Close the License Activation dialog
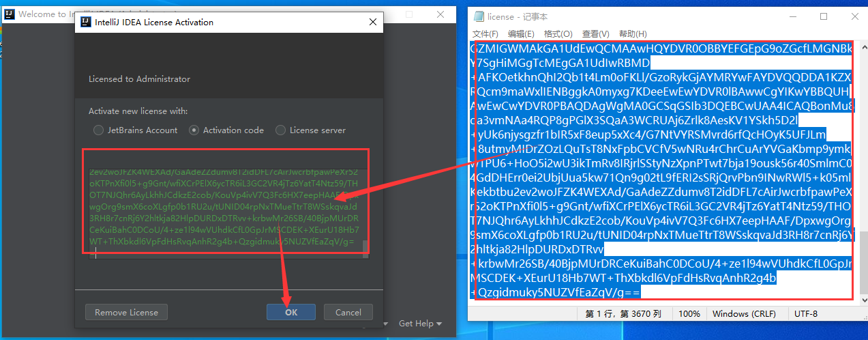868x340 pixels. point(372,23)
